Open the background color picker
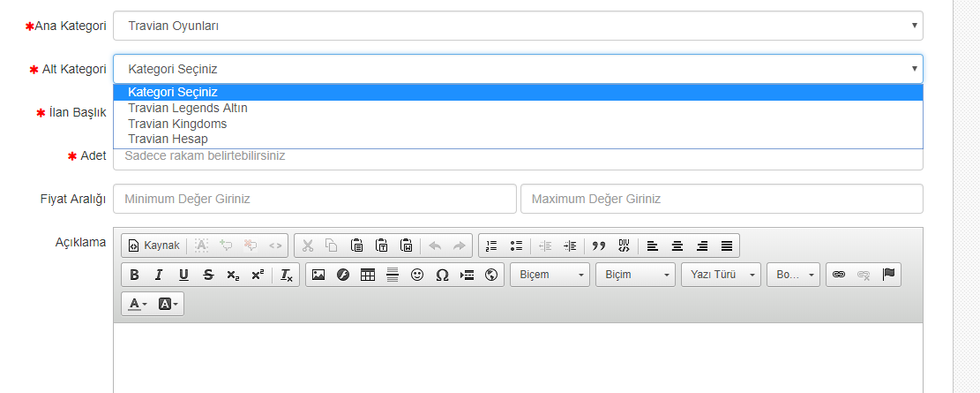980x393 pixels. tap(168, 304)
